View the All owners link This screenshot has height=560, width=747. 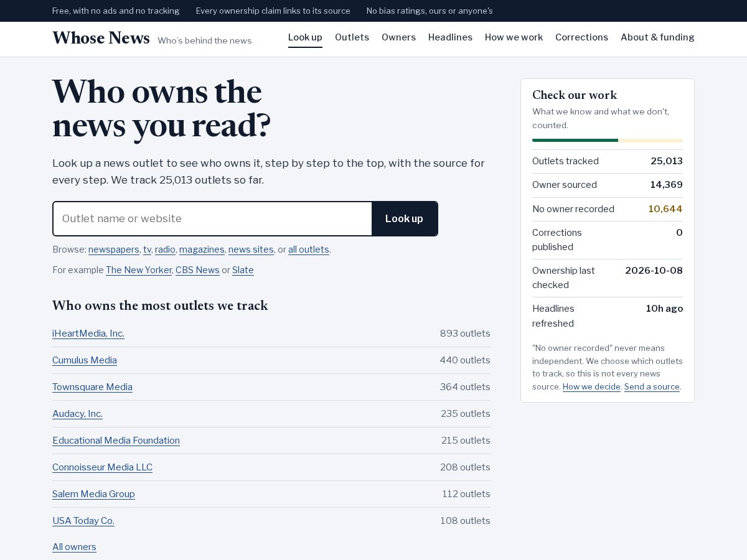click(x=74, y=547)
